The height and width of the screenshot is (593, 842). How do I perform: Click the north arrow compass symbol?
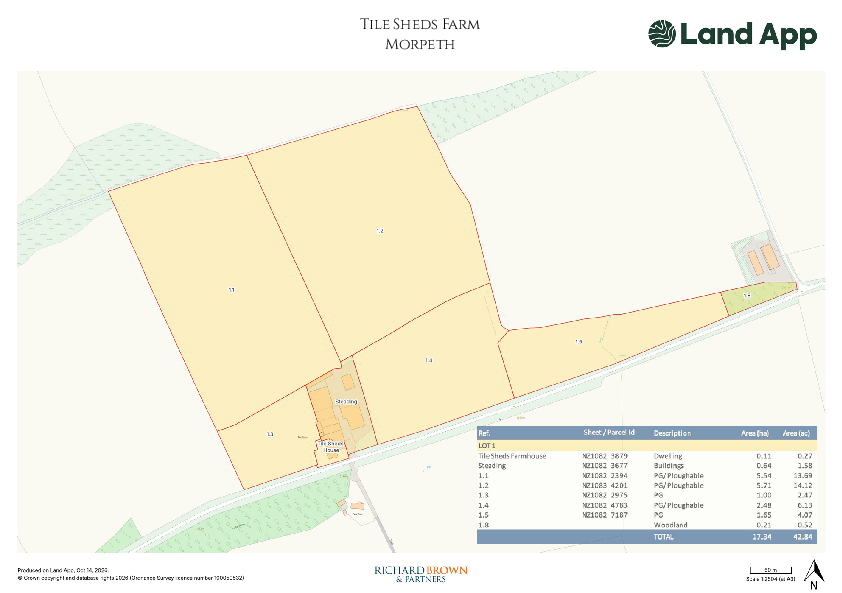[814, 575]
